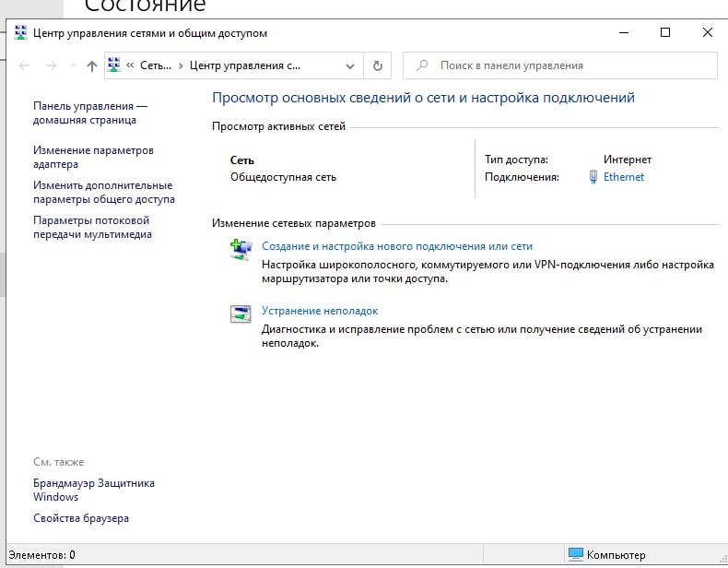This screenshot has height=568, width=728.
Task: Click the back navigation arrow
Action: [24, 66]
